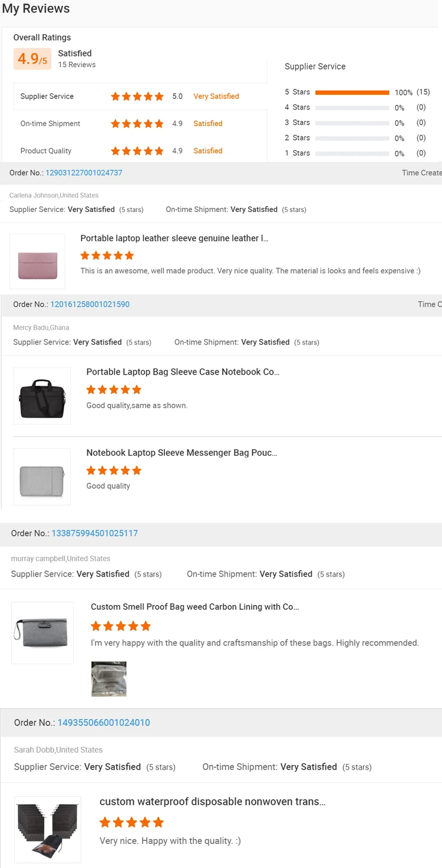Open order number 120161258001021590

(90, 304)
